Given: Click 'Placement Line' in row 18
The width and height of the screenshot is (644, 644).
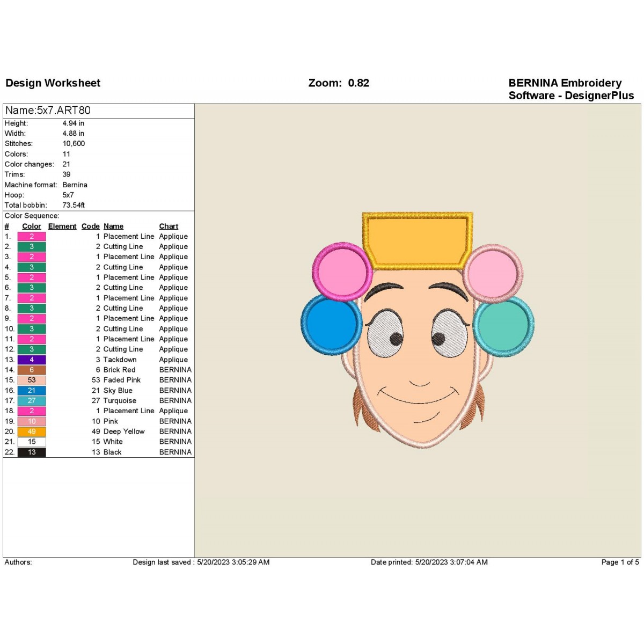Looking at the screenshot, I should (x=129, y=411).
